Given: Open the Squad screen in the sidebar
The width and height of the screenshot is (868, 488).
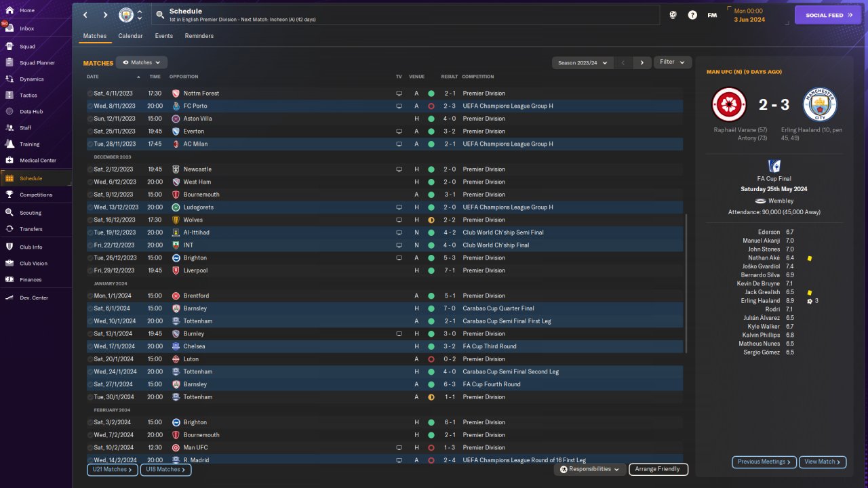Looking at the screenshot, I should 27,47.
